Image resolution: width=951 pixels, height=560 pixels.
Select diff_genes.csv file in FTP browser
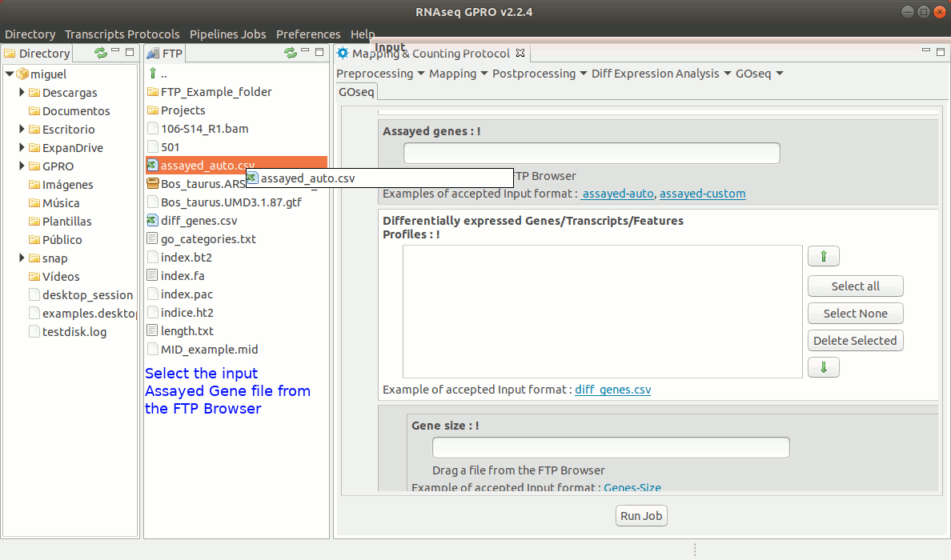pos(199,221)
